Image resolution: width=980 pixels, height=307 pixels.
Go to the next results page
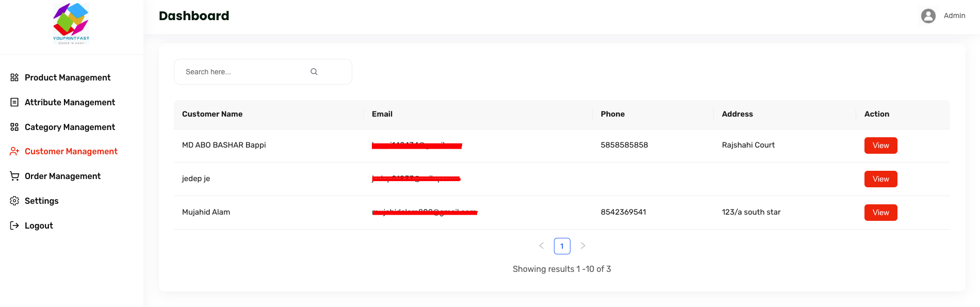(x=583, y=246)
